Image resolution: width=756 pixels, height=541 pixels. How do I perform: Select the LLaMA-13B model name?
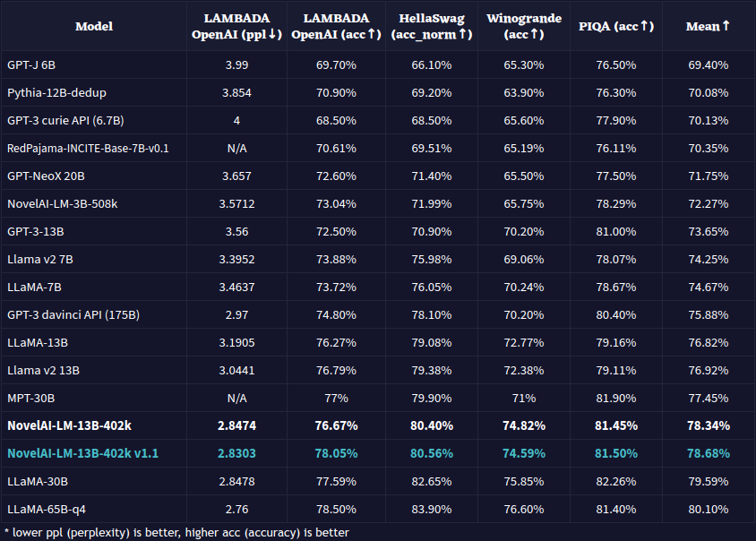point(38,342)
